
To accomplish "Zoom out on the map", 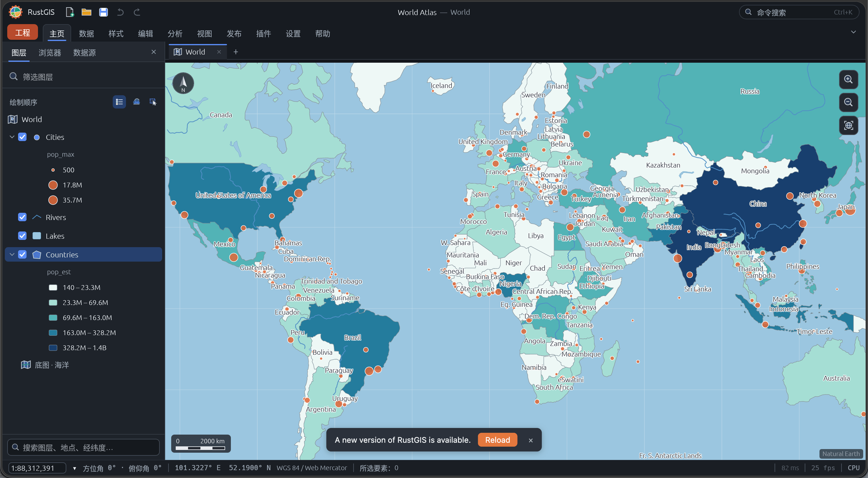I will 848,102.
